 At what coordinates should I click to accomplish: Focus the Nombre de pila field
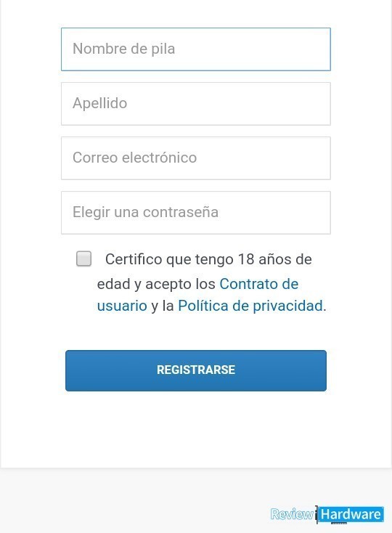pyautogui.click(x=196, y=49)
